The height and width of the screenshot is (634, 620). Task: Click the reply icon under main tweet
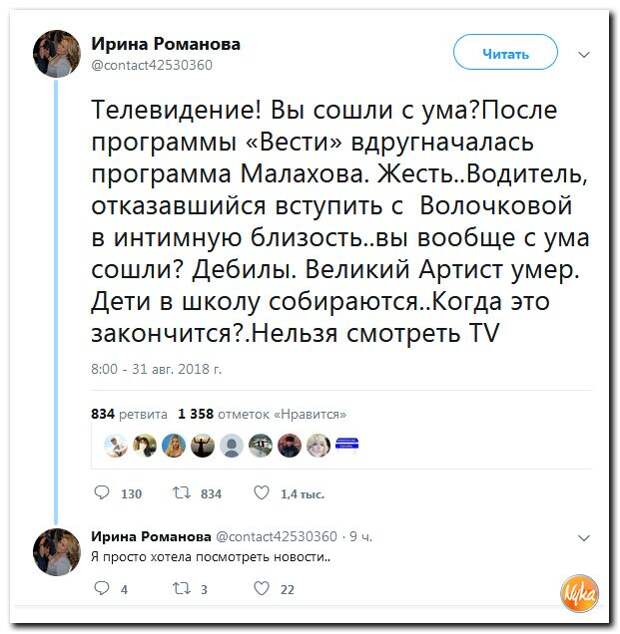tap(102, 493)
